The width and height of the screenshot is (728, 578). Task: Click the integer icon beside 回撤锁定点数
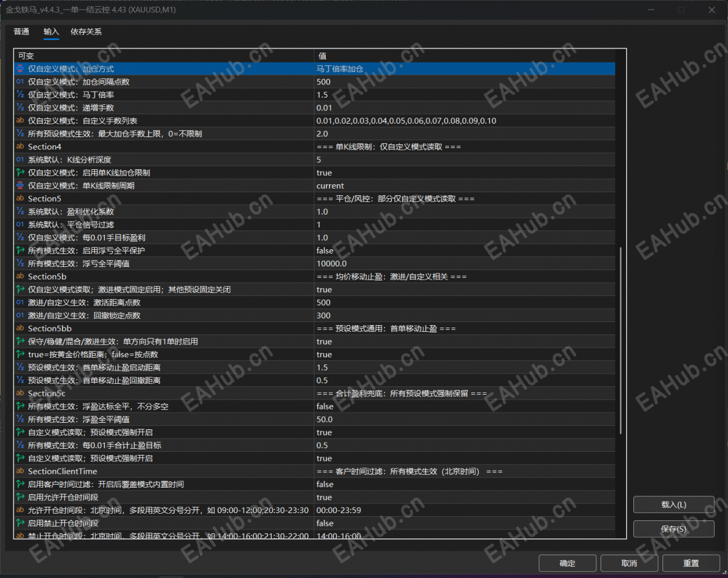(x=20, y=315)
